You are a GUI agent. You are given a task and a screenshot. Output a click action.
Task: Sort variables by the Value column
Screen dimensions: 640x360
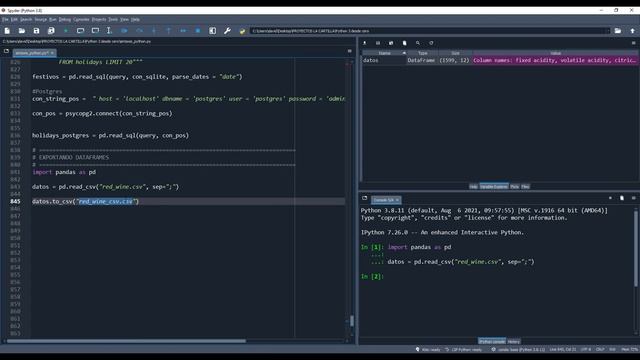[x=555, y=53]
